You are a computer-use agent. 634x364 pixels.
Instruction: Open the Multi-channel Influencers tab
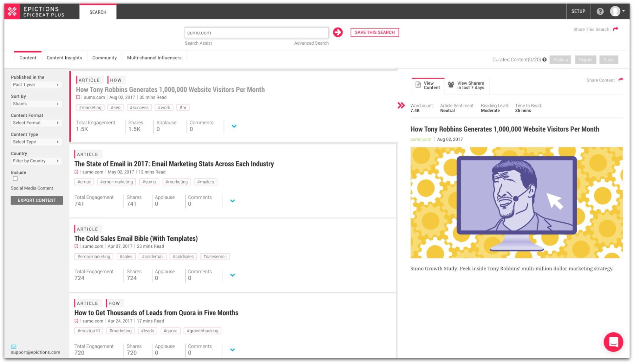[x=154, y=58]
